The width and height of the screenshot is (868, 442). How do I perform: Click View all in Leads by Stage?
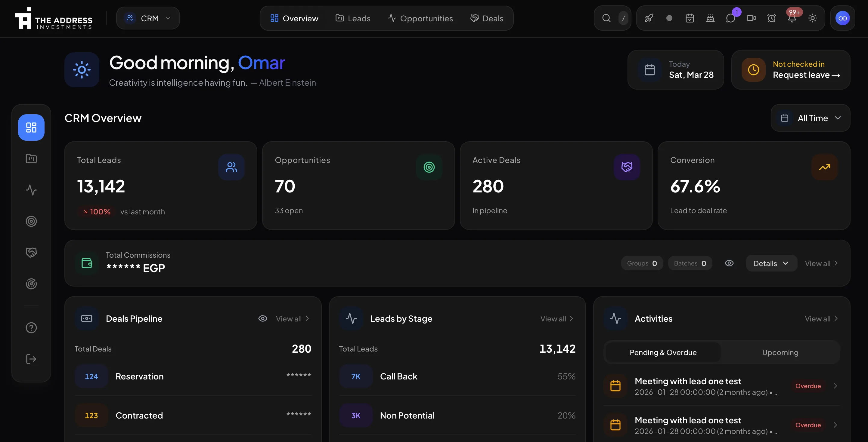point(557,318)
